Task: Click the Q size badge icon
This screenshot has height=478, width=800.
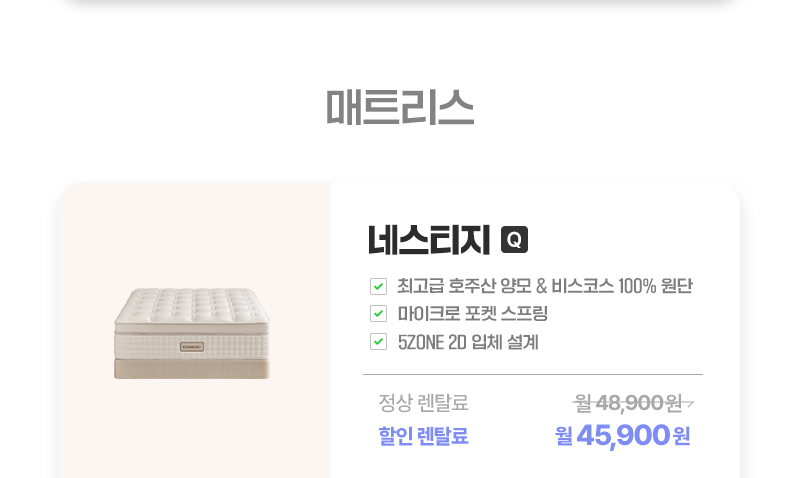Action: click(514, 240)
